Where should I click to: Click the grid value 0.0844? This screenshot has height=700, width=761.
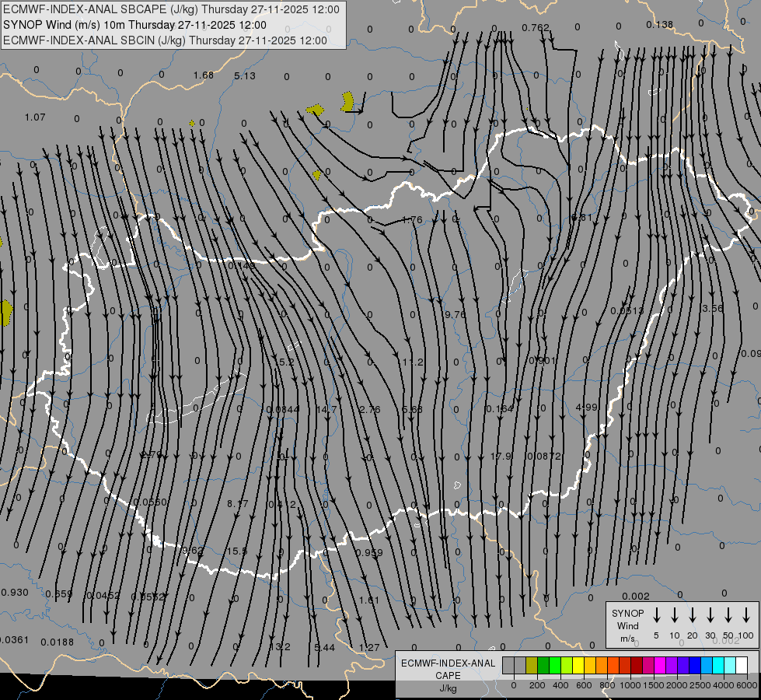click(x=283, y=410)
